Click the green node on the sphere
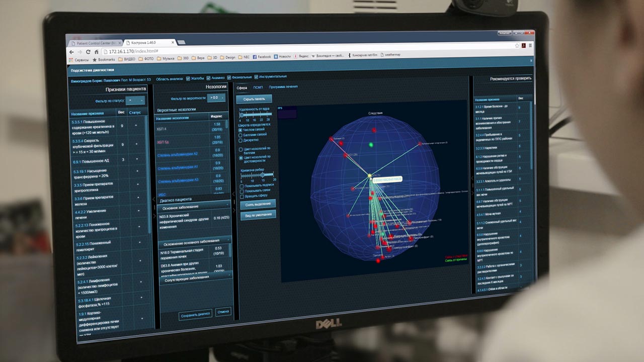Image resolution: width=644 pixels, height=362 pixels. coord(371,145)
